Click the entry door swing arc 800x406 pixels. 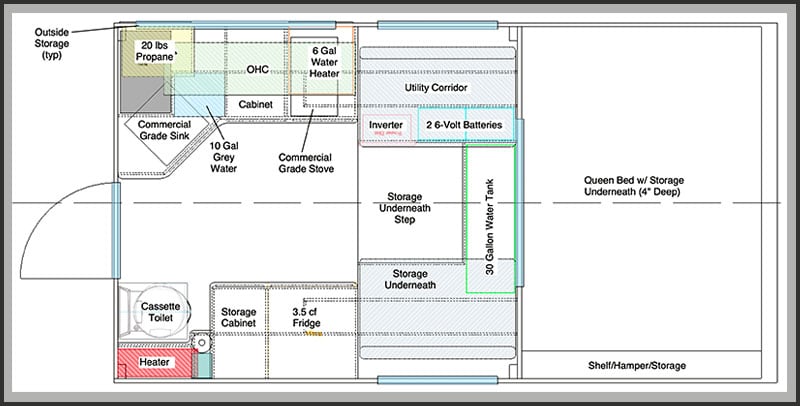66,231
